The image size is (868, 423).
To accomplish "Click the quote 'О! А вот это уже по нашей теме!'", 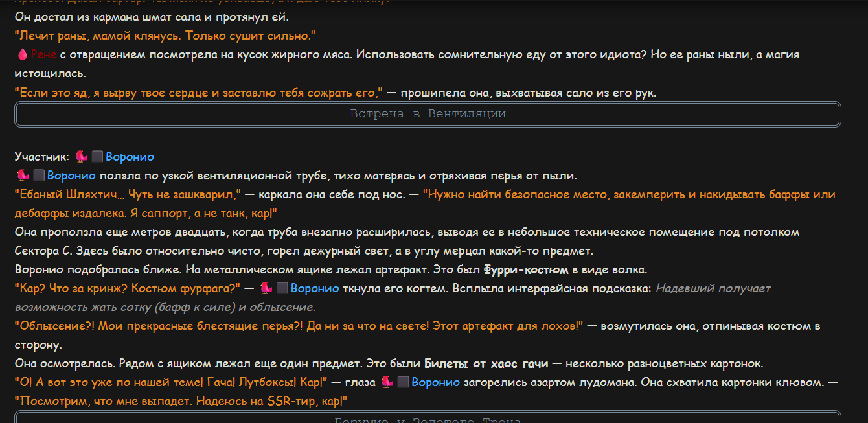I will (171, 382).
